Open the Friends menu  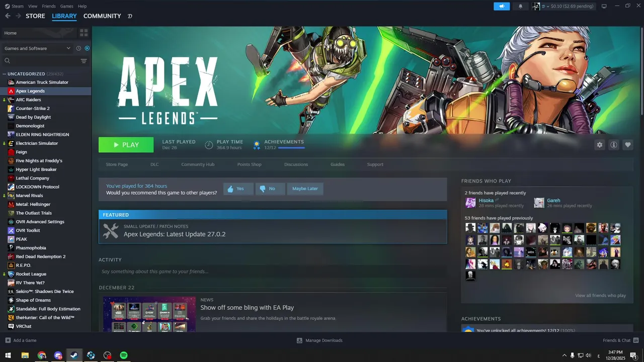point(49,6)
